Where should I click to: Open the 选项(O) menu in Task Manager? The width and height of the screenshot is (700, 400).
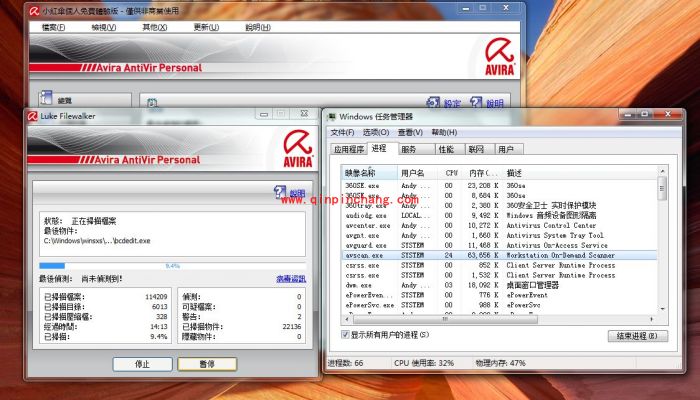[x=376, y=132]
